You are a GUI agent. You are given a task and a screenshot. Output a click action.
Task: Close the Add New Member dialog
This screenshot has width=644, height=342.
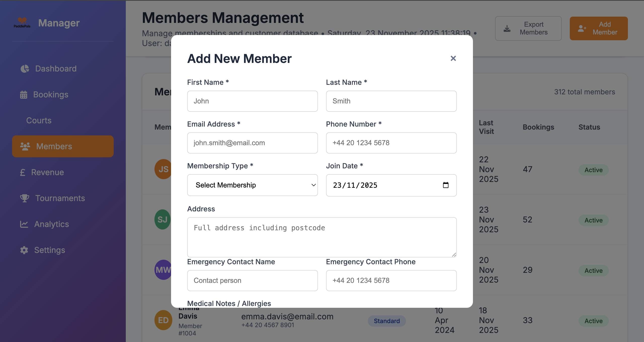pyautogui.click(x=453, y=58)
